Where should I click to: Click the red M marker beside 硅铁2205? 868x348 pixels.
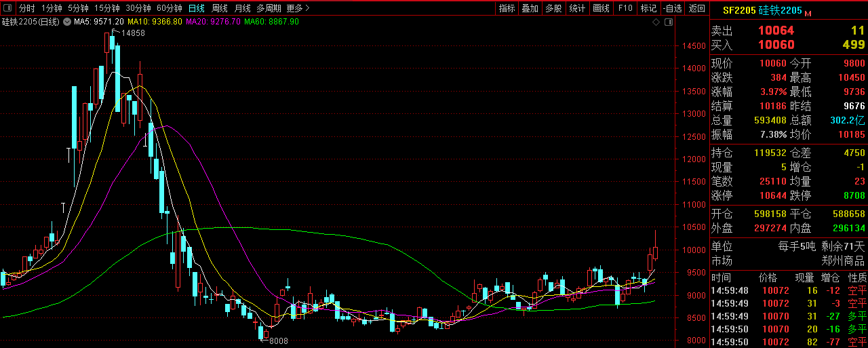click(x=808, y=13)
